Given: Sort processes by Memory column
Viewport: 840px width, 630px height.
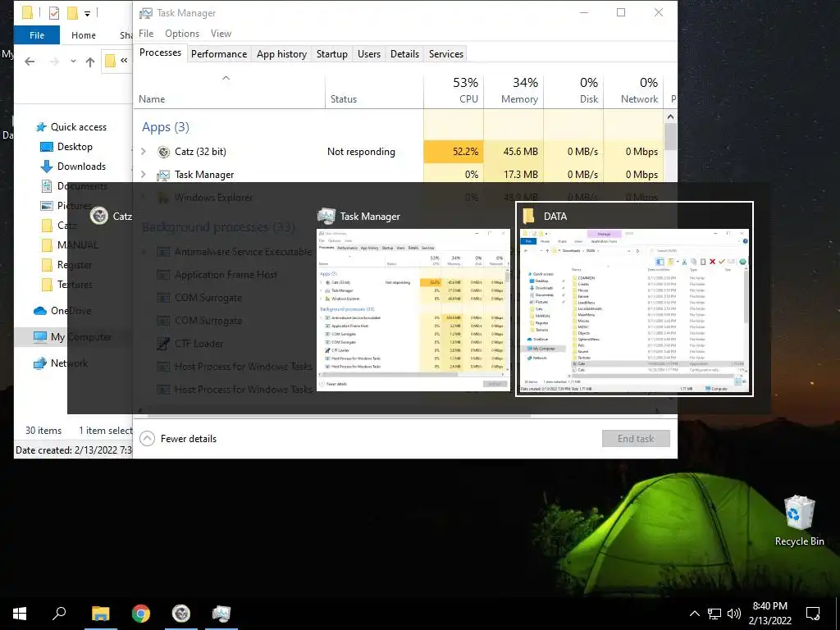Looking at the screenshot, I should pyautogui.click(x=514, y=90).
